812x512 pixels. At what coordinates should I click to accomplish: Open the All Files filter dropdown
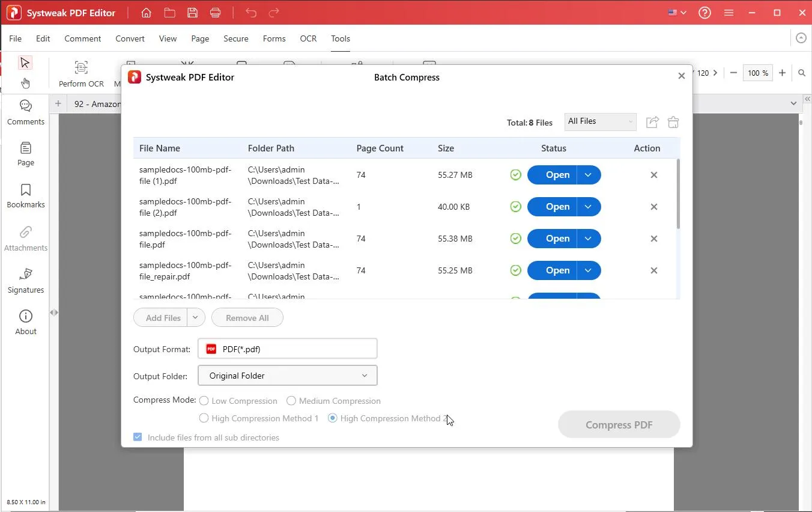point(600,121)
